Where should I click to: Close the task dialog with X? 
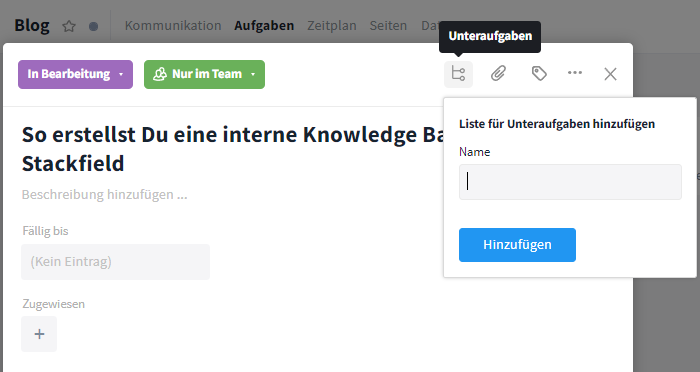610,74
